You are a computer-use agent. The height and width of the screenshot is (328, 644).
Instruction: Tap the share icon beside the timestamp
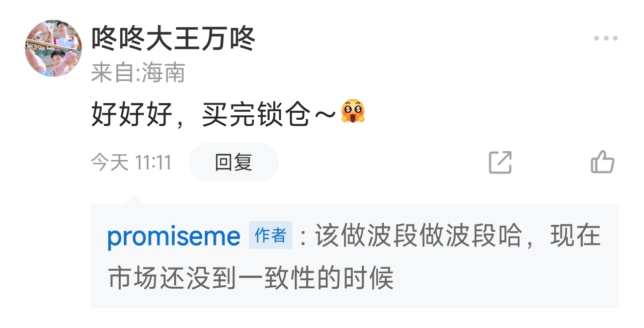[x=500, y=162]
